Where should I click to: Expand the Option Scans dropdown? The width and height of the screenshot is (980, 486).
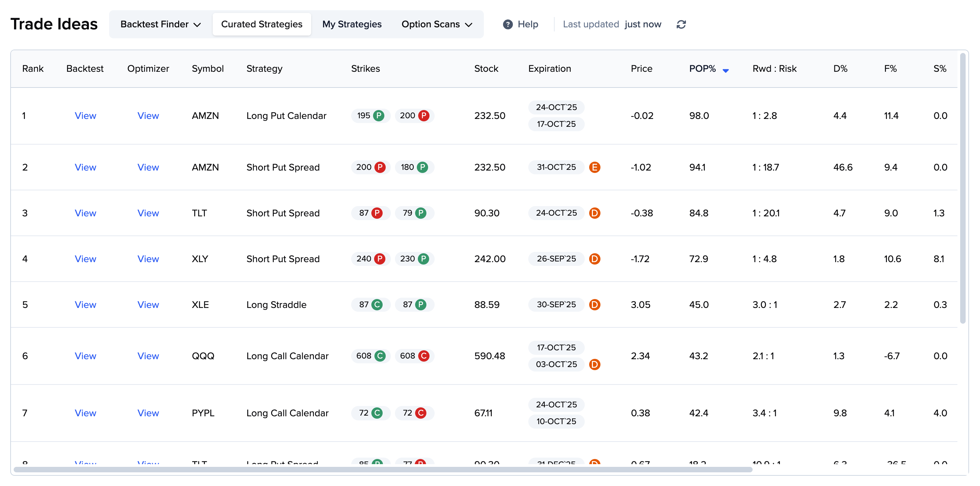[436, 24]
